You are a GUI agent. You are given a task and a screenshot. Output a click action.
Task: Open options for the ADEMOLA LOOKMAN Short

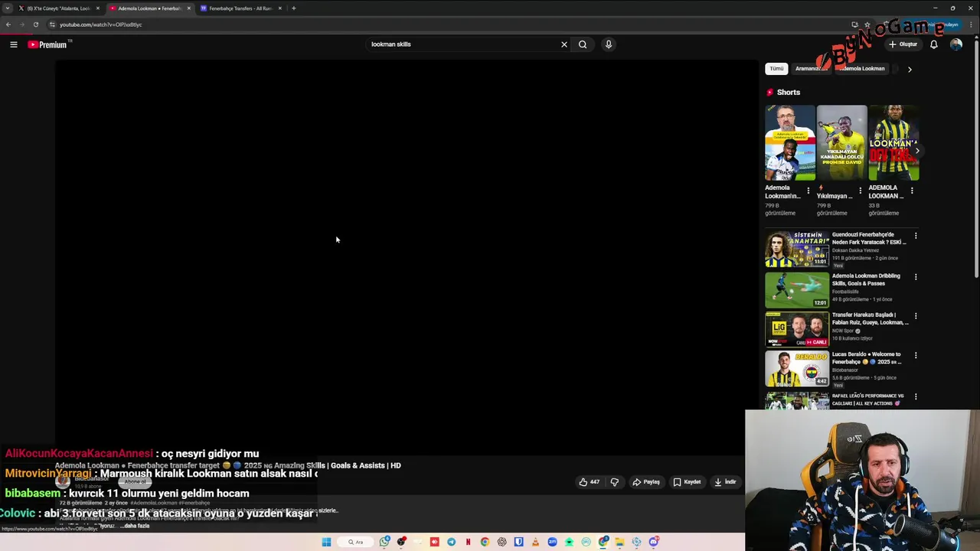[911, 191]
